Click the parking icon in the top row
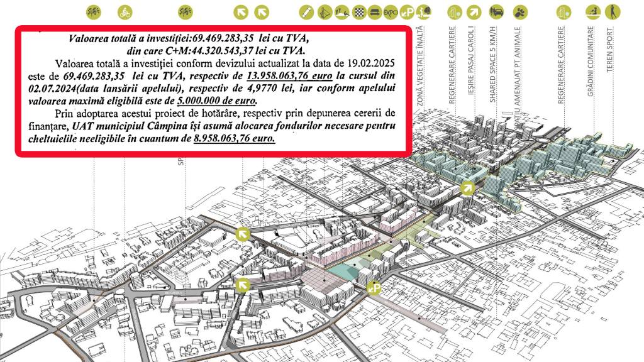644x362 pixels. coord(408,11)
